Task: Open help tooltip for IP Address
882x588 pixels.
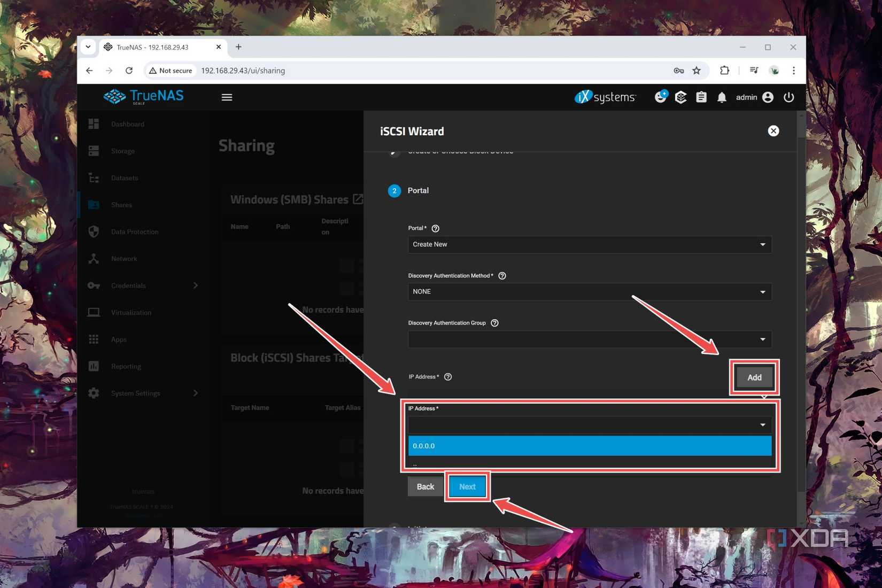Action: [x=448, y=377]
